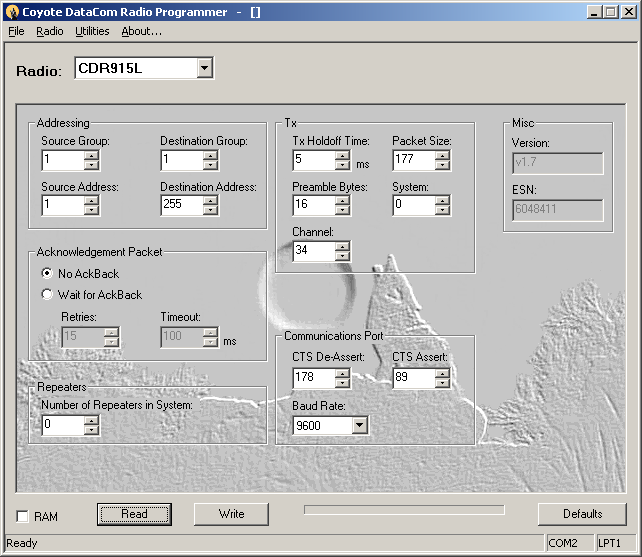Increase CTS De-Assert with up arrow
The image size is (642, 557).
[x=342, y=374]
